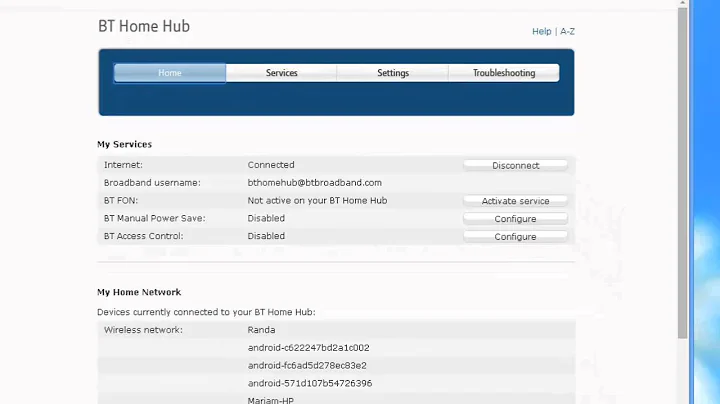720x404 pixels.
Task: Activate service for BT FON
Action: click(x=516, y=201)
